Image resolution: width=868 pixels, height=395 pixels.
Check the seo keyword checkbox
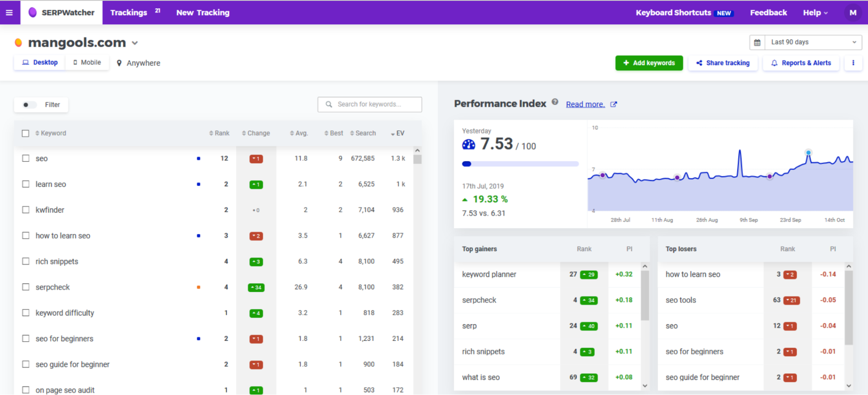click(x=26, y=158)
